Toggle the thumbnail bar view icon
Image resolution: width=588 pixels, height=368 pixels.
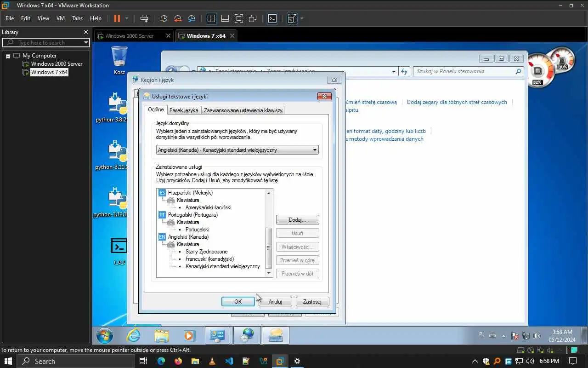click(x=225, y=18)
